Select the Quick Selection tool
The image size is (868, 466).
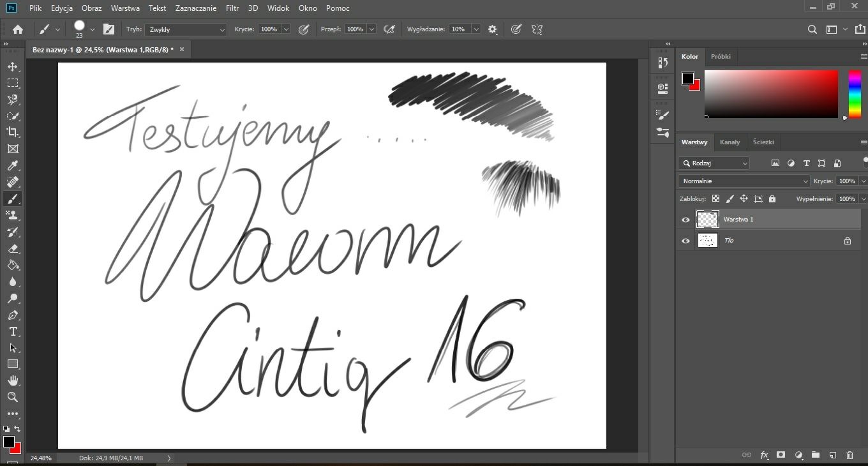click(12, 116)
